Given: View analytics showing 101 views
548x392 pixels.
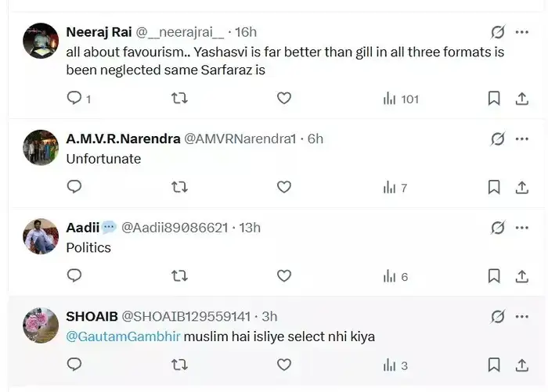Looking at the screenshot, I should click(401, 99).
